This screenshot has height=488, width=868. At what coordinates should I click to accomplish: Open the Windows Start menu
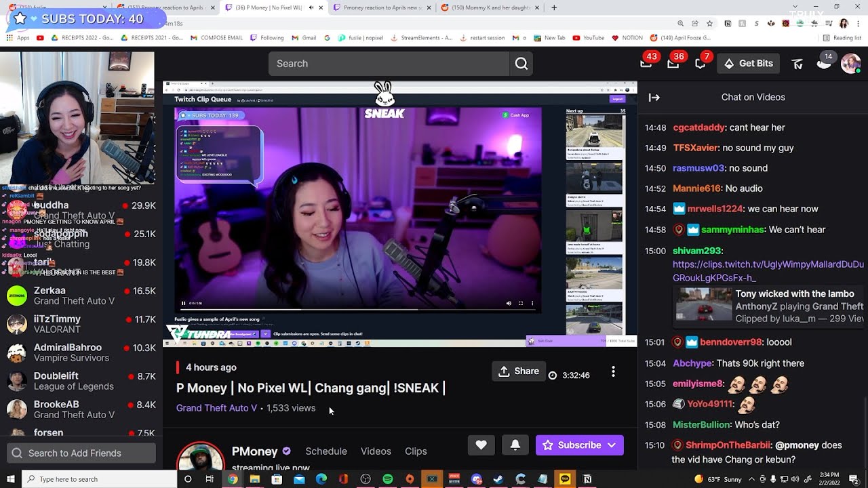pos(10,479)
